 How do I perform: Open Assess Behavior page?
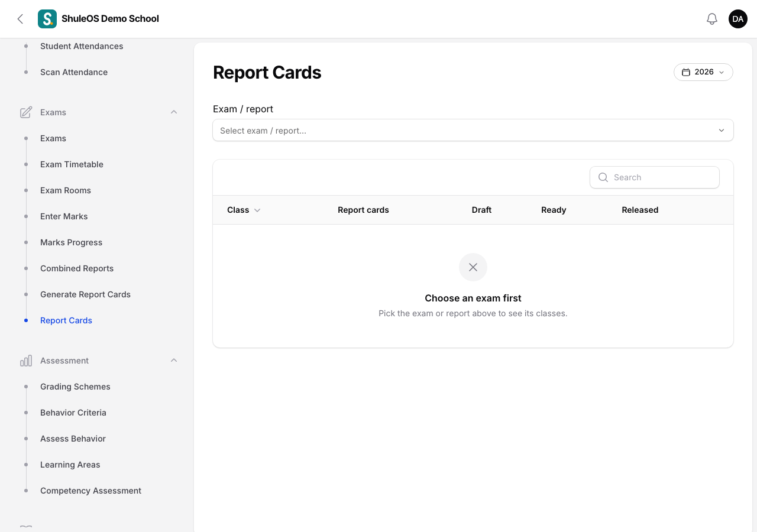(73, 439)
